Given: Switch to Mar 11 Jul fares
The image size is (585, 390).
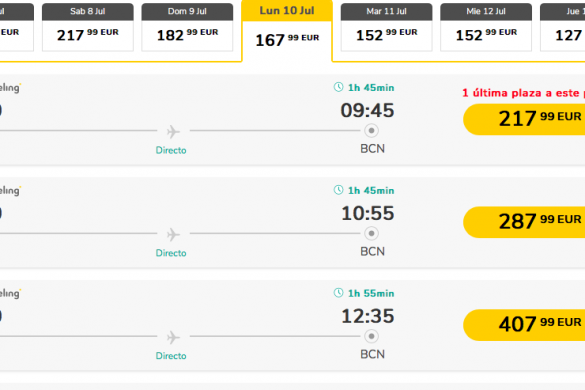Looking at the screenshot, I should click(387, 27).
